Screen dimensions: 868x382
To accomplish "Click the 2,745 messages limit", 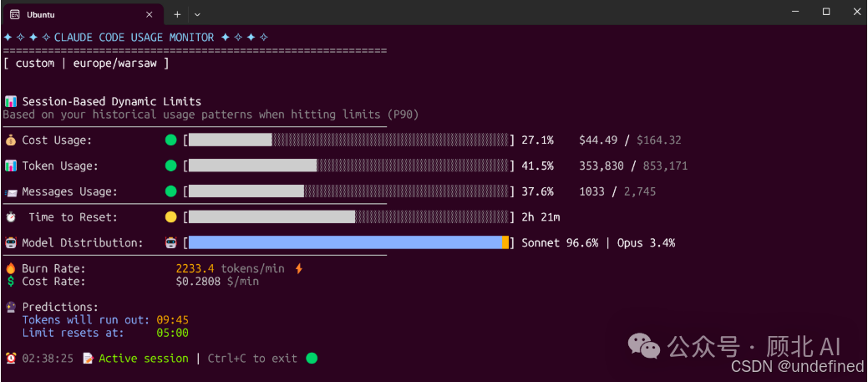I will [640, 192].
